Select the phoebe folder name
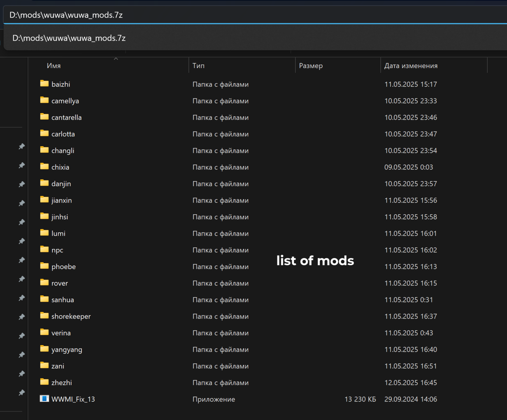The width and height of the screenshot is (507, 420). [x=64, y=267]
